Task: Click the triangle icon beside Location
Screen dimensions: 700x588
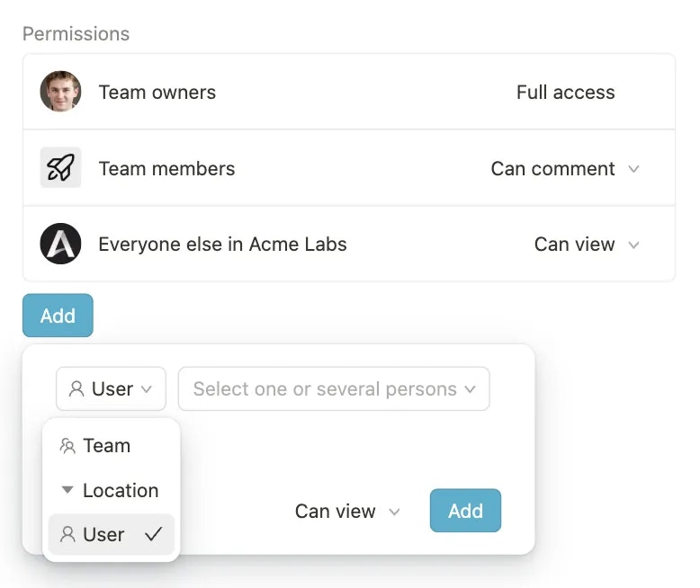Action: tap(67, 490)
